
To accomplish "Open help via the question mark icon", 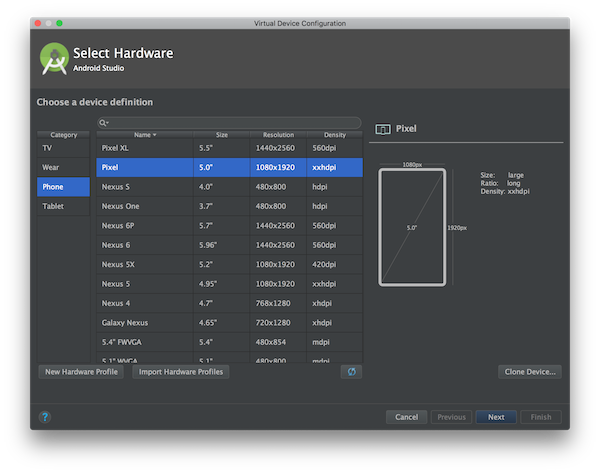I will (45, 417).
